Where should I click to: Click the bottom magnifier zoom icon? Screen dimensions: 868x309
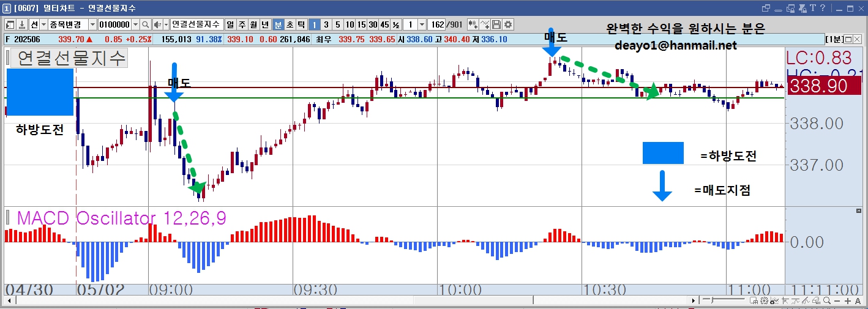pyautogui.click(x=827, y=300)
